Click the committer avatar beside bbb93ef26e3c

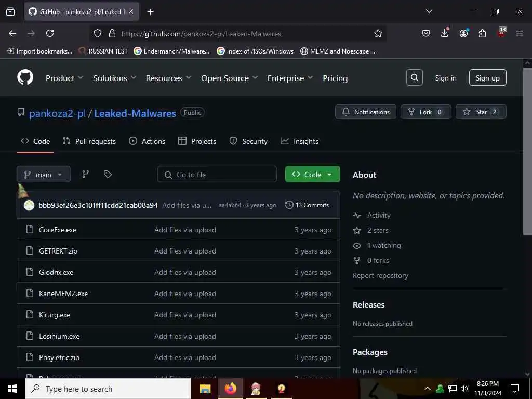[29, 205]
